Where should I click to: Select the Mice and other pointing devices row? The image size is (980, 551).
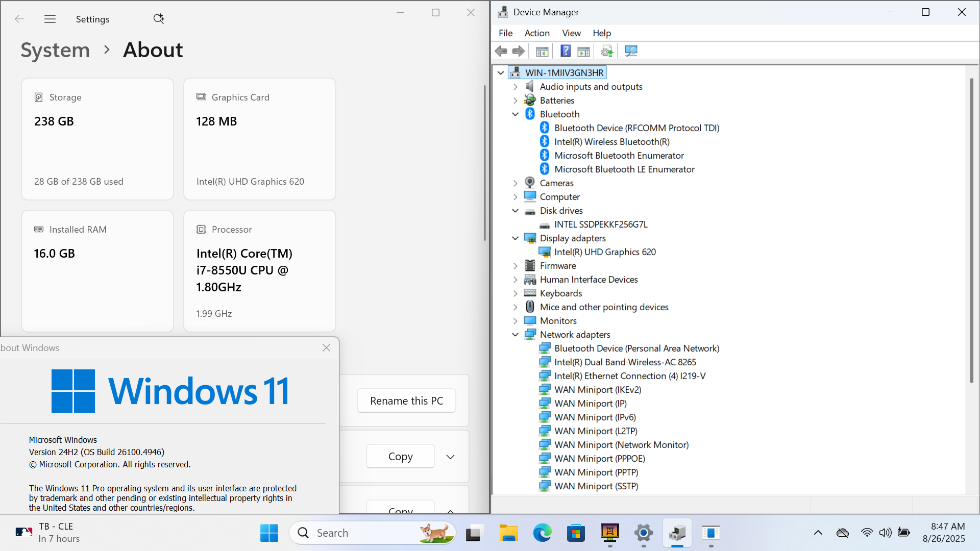pos(604,307)
